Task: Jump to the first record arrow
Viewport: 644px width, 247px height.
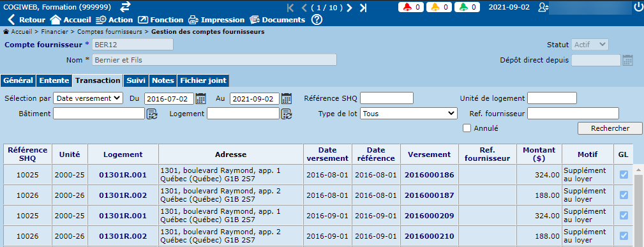Action: 291,8
